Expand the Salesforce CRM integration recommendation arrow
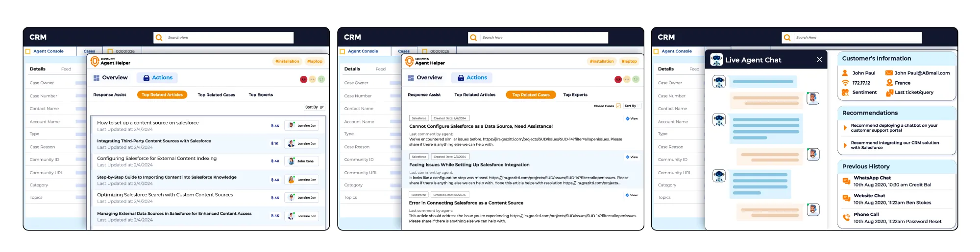The width and height of the screenshot is (980, 252). 845,145
